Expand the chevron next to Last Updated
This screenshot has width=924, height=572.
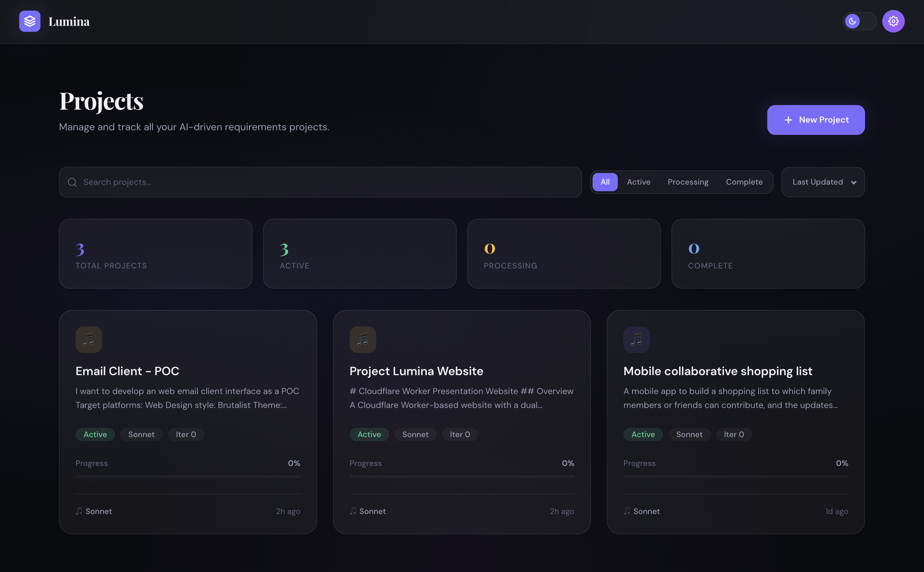click(854, 182)
